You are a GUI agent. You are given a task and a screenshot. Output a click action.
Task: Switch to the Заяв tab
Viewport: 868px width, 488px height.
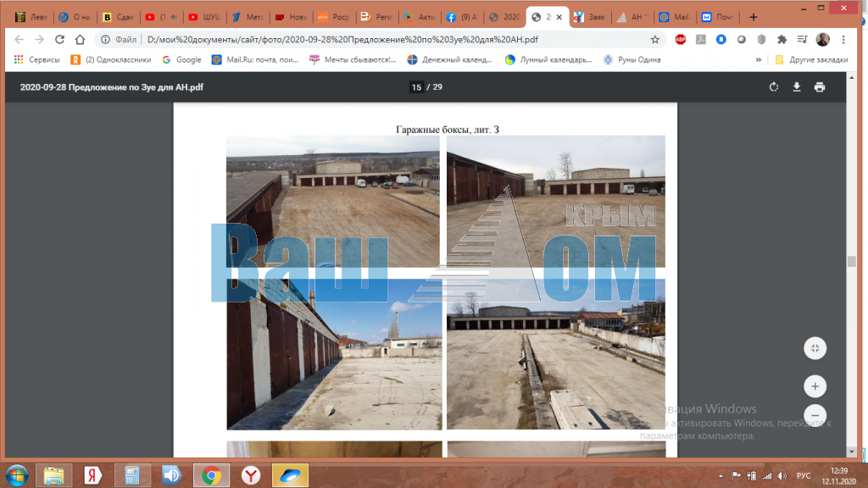point(590,17)
